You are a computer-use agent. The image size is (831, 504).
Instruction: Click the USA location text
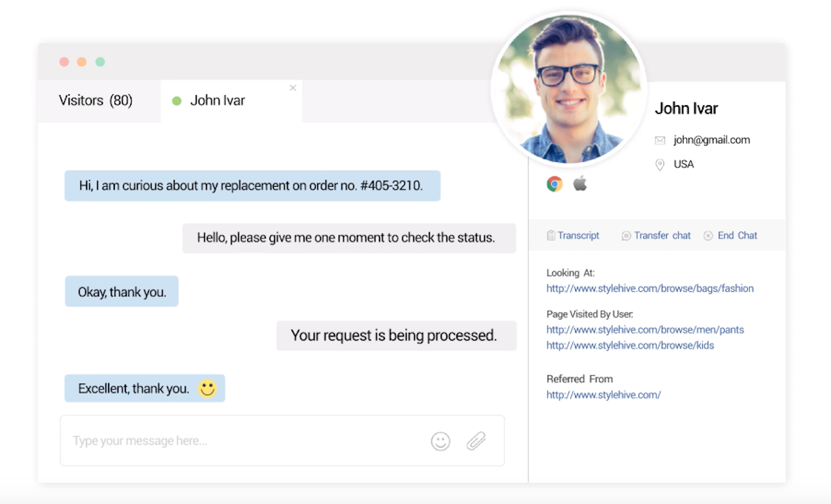click(x=683, y=164)
